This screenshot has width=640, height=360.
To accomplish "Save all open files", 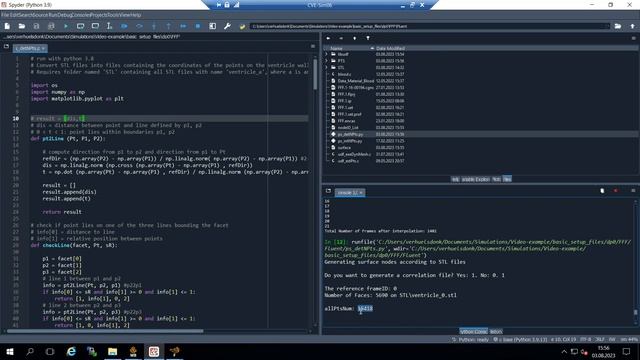I will click(x=51, y=26).
